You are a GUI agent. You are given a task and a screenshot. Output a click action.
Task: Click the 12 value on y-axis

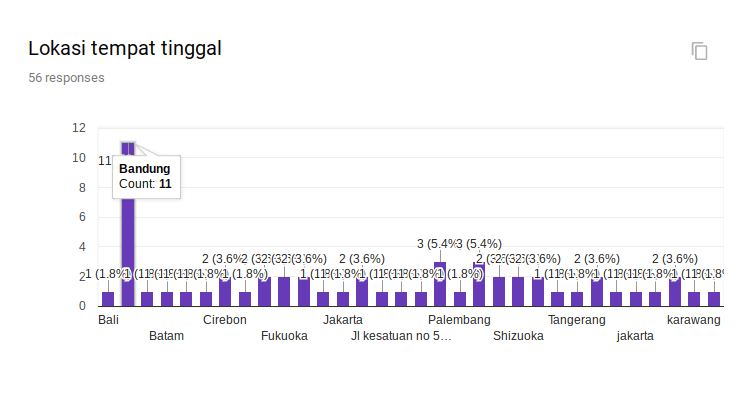click(x=78, y=128)
